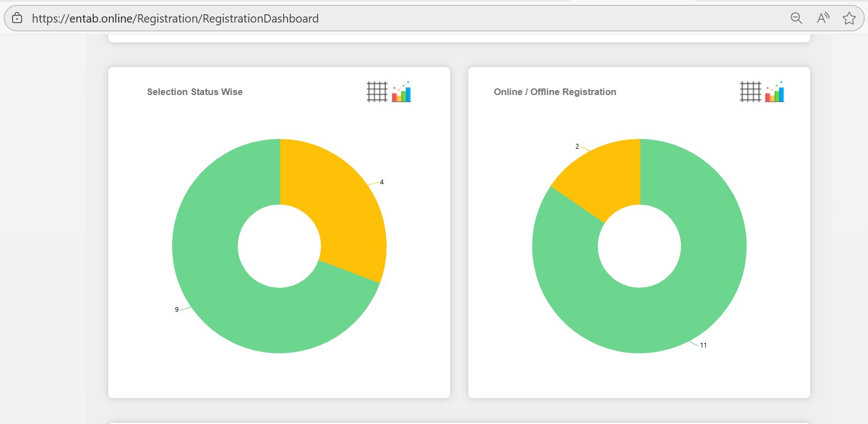868x424 pixels.
Task: Show table view for Selection Status Wise
Action: pyautogui.click(x=377, y=92)
